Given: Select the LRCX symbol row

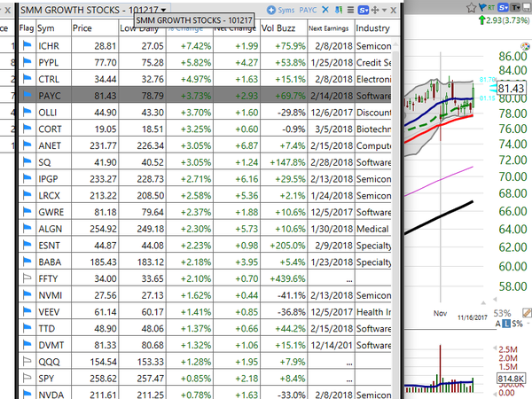Looking at the screenshot, I should pyautogui.click(x=205, y=195).
